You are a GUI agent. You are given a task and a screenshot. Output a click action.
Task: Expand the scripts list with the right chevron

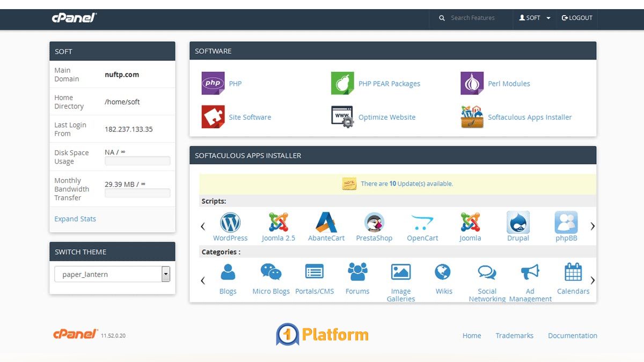592,226
